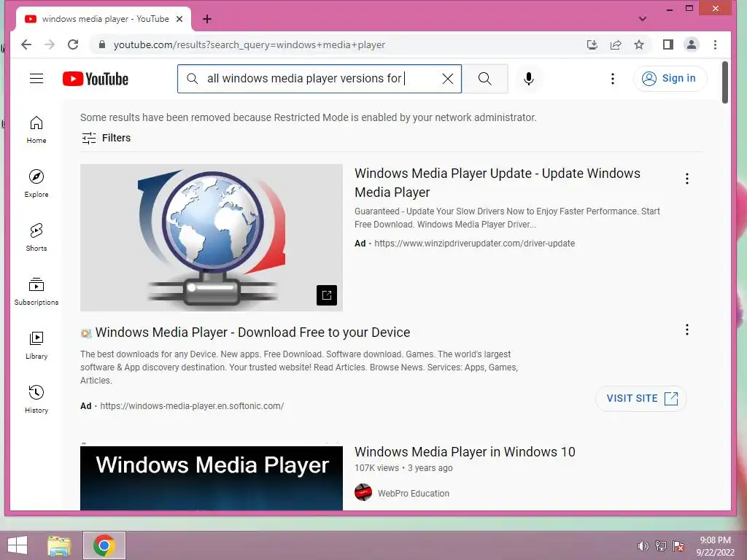Click the YouTube logo

(96, 79)
